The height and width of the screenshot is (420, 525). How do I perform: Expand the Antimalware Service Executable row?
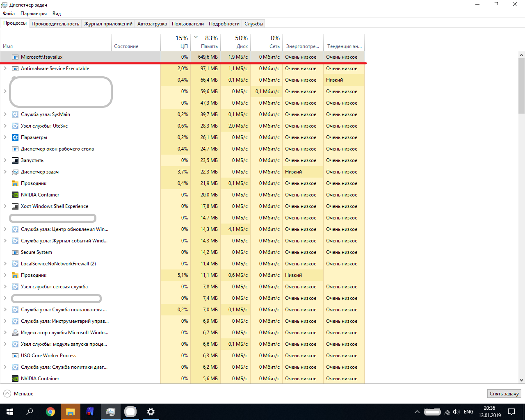click(x=5, y=68)
